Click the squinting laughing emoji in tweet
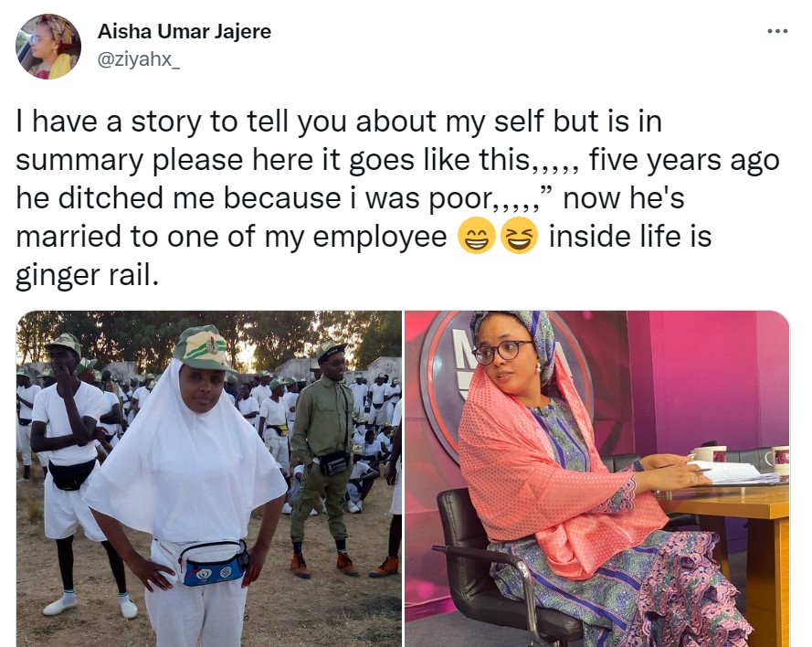 click(519, 238)
